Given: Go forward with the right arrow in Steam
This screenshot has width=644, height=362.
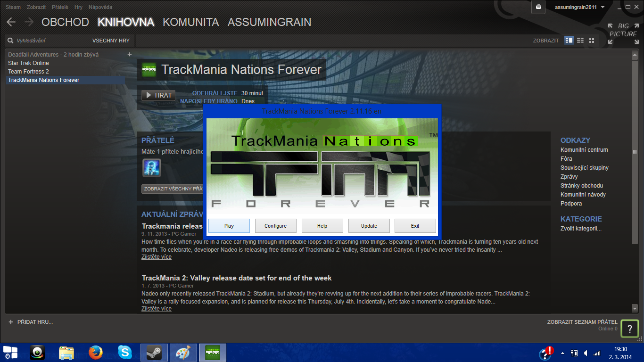Looking at the screenshot, I should pyautogui.click(x=29, y=22).
